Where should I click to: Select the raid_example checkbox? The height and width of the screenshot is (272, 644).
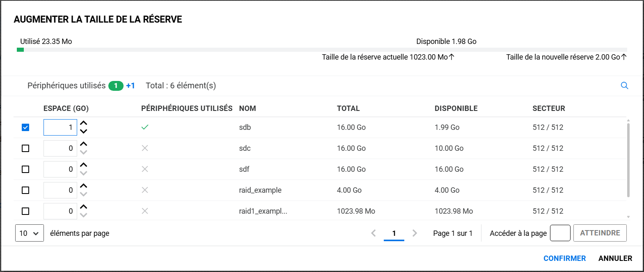click(x=25, y=190)
